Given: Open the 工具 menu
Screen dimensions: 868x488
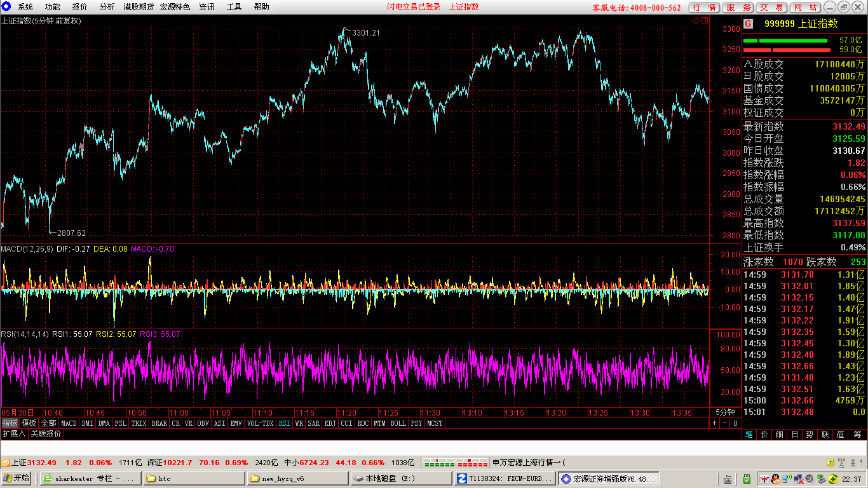Looking at the screenshot, I should point(234,7).
